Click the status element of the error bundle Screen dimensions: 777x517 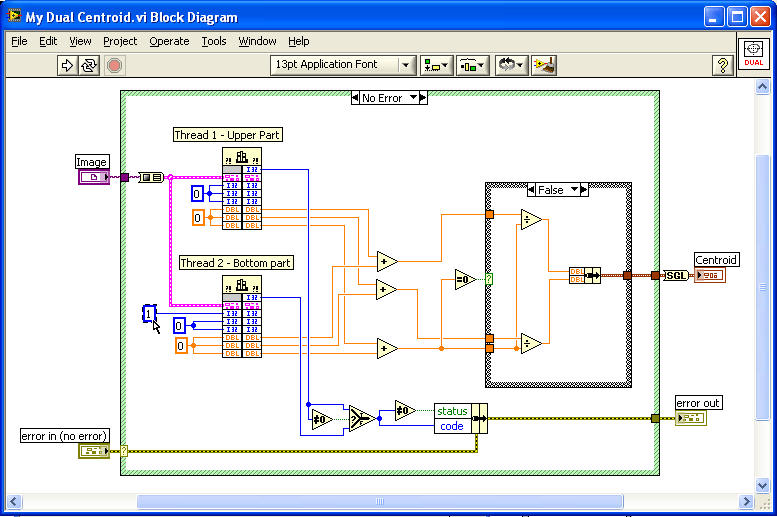point(452,411)
